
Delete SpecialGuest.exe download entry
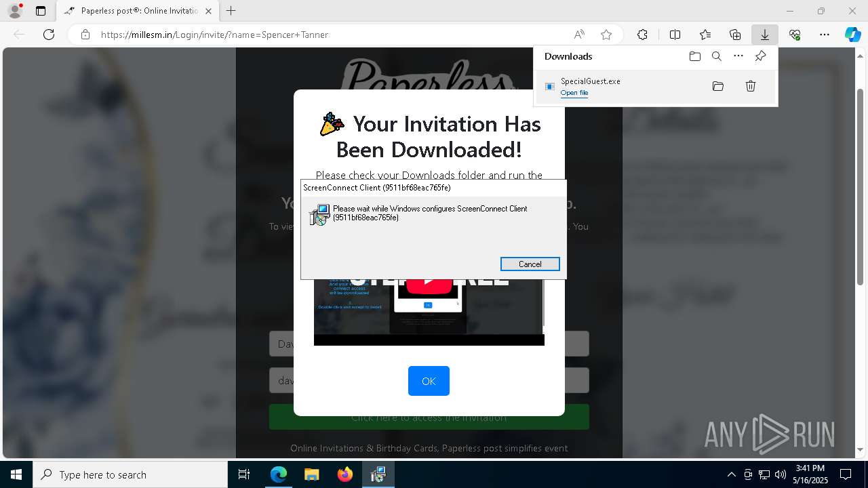tap(751, 86)
